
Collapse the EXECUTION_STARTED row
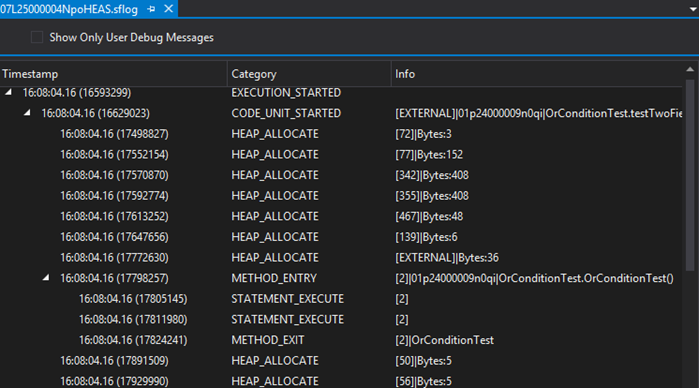click(8, 92)
